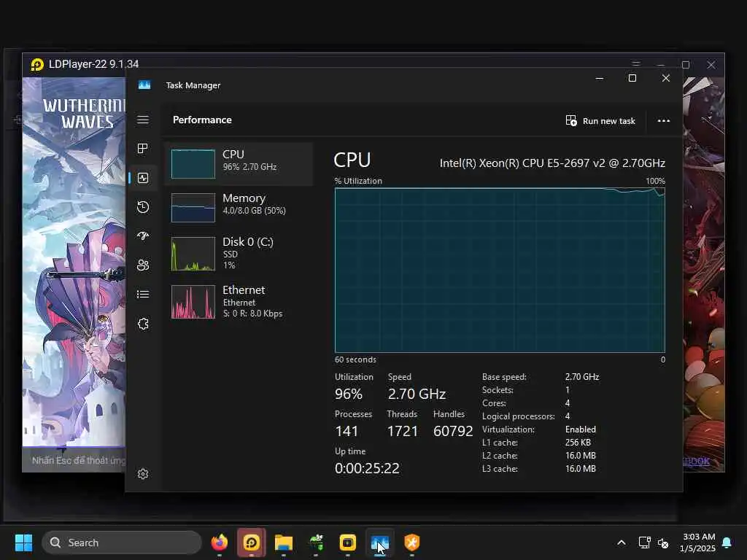
Task: Click LDPlayer logo icon in title bar
Action: (37, 64)
